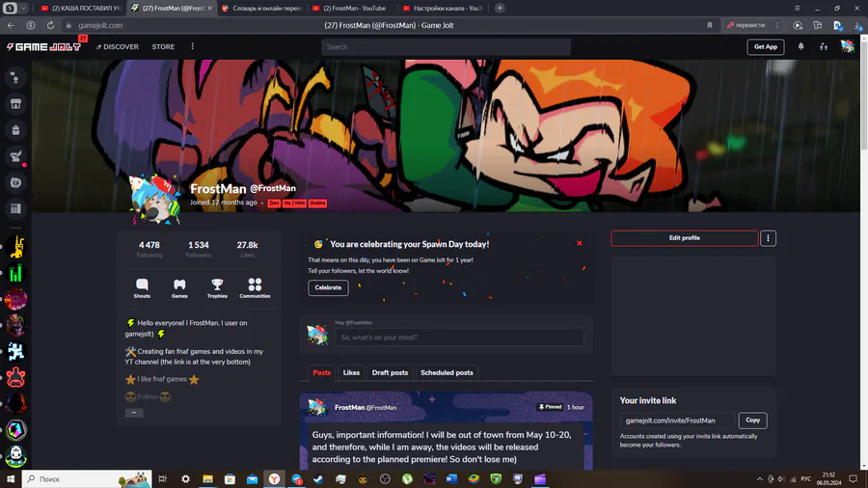Screen dimensions: 868x488
Task: Focus the Game Jolt search field
Action: (x=446, y=47)
